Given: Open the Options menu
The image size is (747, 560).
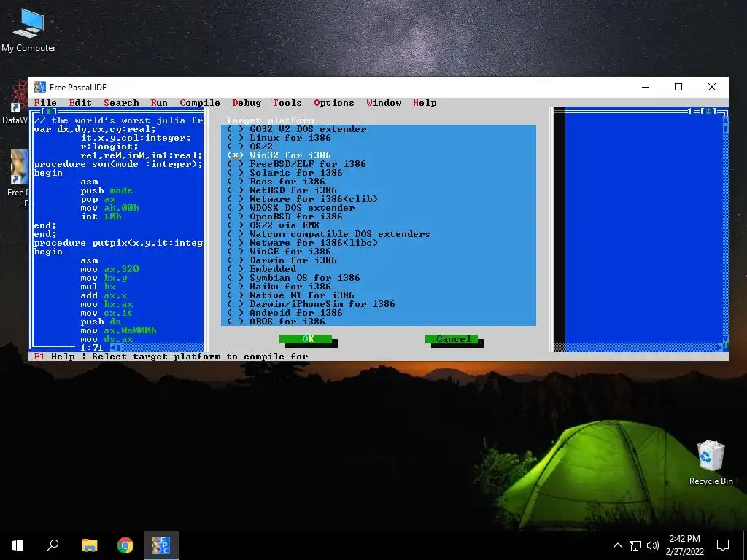Looking at the screenshot, I should (334, 103).
